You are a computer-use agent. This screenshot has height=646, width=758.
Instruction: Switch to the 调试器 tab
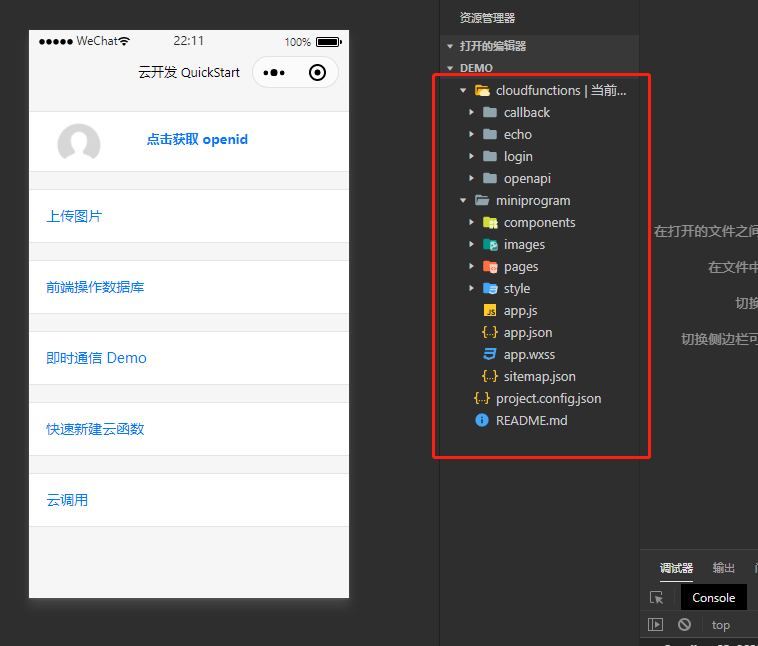[x=676, y=568]
